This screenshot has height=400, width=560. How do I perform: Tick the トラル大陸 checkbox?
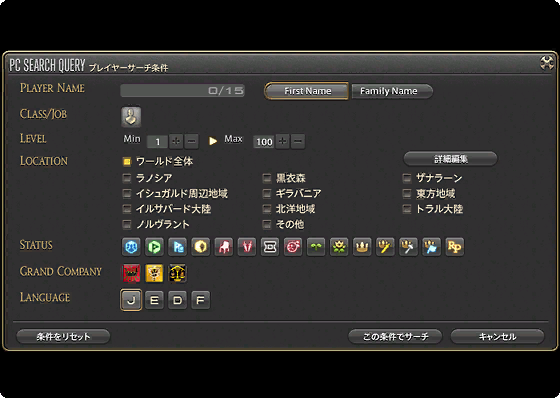407,209
